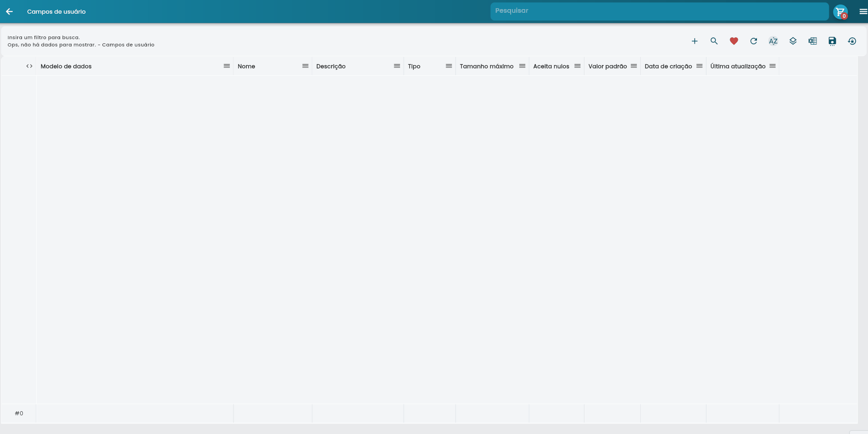Open the top-right hamburger main menu
Viewport: 868px width, 434px height.
863,12
